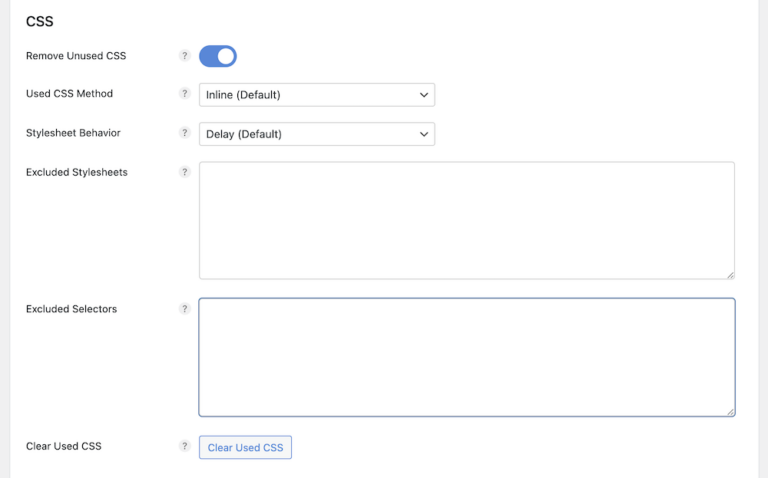
Task: Click question mark next to Excluded Stylesheets
Action: pos(184,172)
